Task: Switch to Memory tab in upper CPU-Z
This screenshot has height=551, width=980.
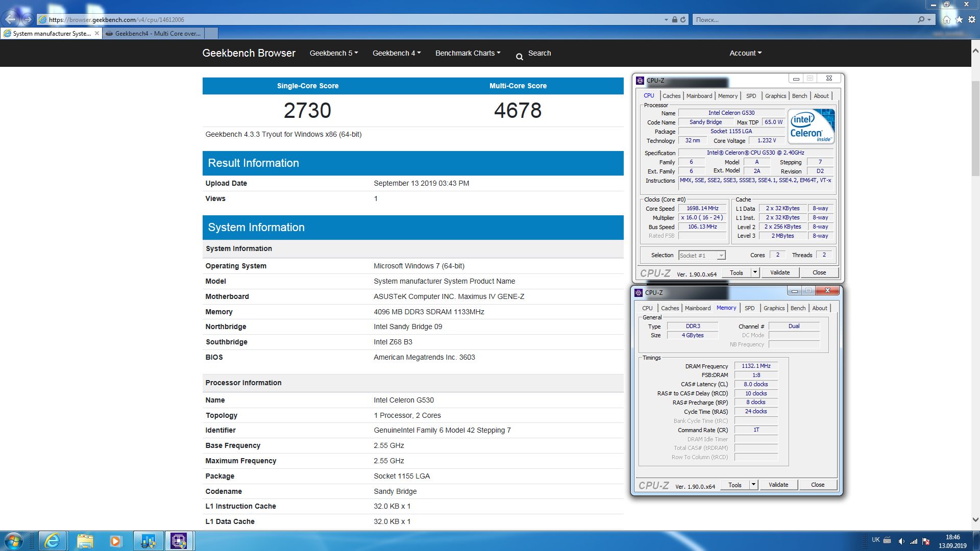Action: pyautogui.click(x=727, y=96)
